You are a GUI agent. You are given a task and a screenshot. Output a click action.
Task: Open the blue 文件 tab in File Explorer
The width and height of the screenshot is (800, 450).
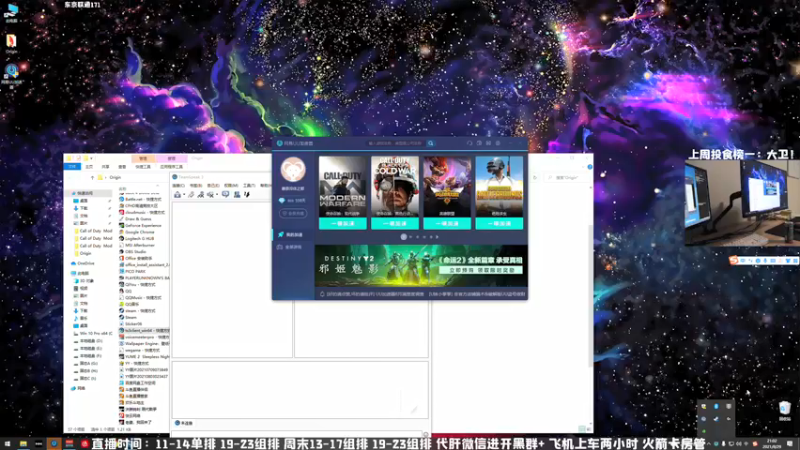(72, 167)
